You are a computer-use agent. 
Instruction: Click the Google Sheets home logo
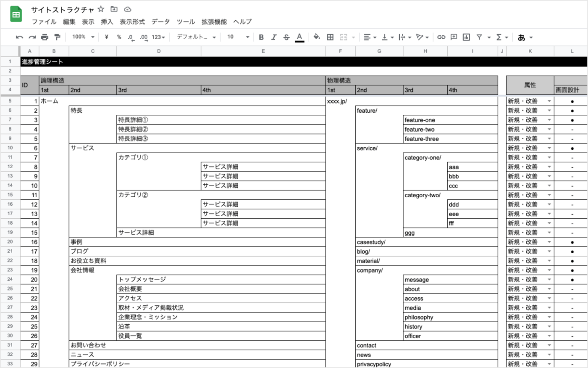[16, 15]
